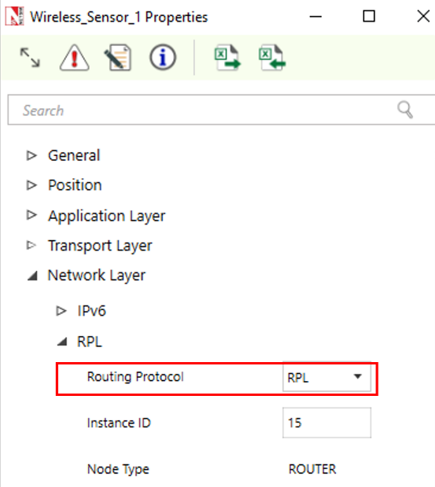Expand the Transport Layer section
The width and height of the screenshot is (435, 487).
[x=31, y=245]
